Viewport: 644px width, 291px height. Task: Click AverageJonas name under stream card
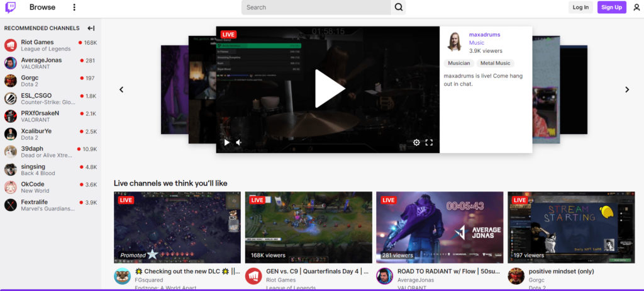click(x=416, y=280)
